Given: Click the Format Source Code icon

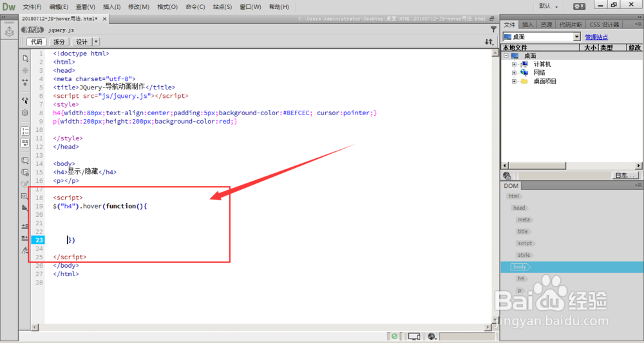Looking at the screenshot, I should (25, 250).
